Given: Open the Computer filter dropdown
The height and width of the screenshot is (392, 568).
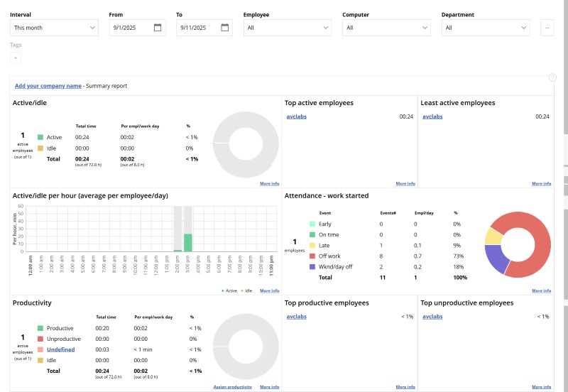Looking at the screenshot, I should click(x=386, y=28).
